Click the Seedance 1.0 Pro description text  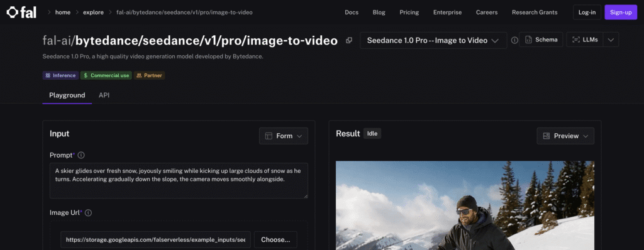coord(153,57)
